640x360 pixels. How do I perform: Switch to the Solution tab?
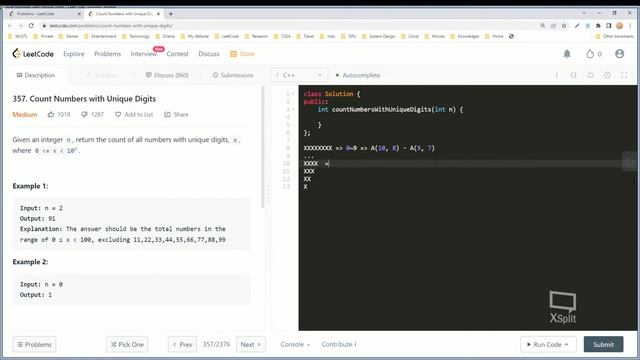pos(102,75)
